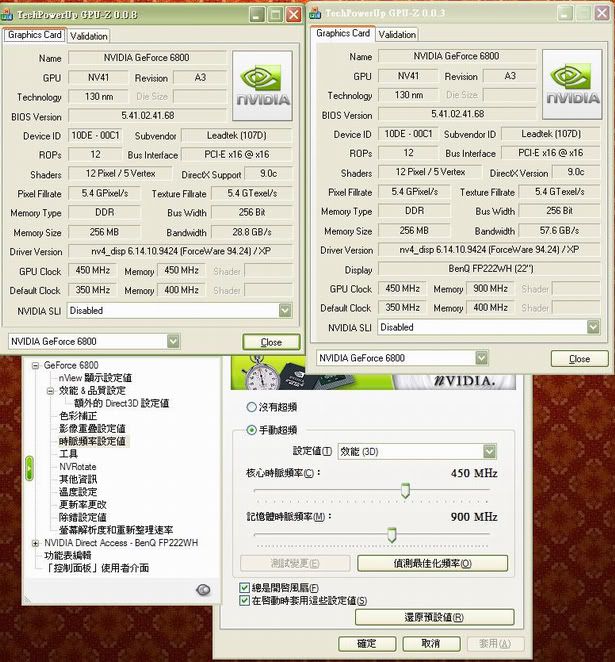Close the left GPU-Z 0.0.8 window
This screenshot has width=615, height=662.
tap(293, 15)
